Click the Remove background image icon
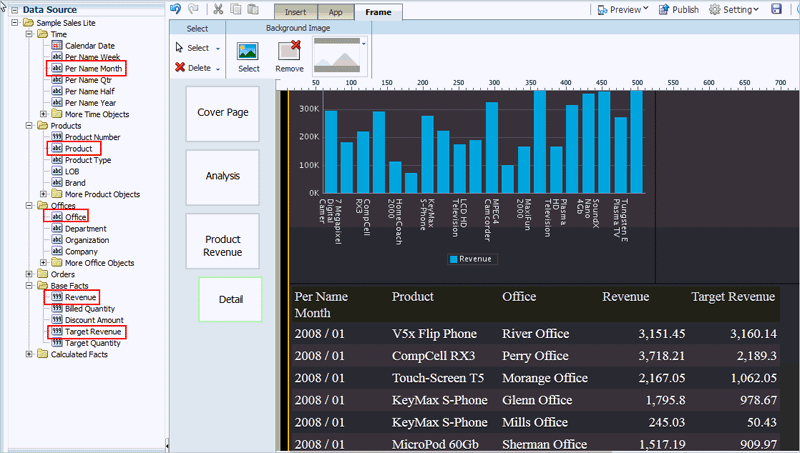 (290, 50)
